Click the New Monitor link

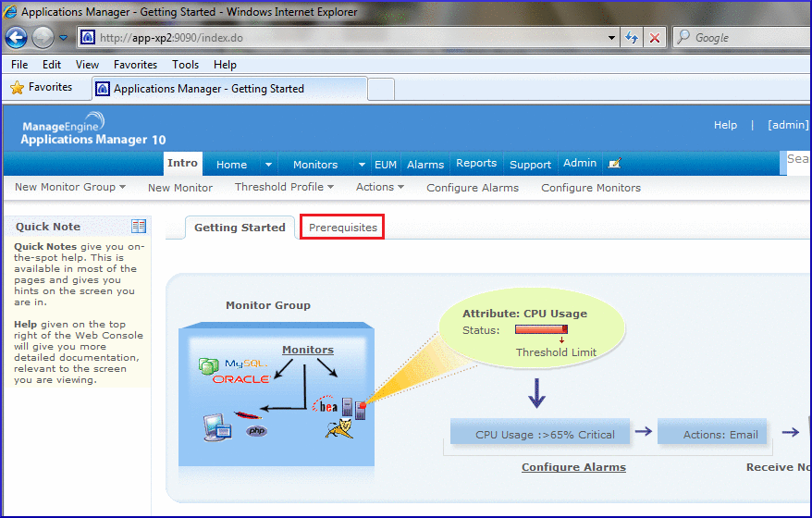pyautogui.click(x=180, y=188)
